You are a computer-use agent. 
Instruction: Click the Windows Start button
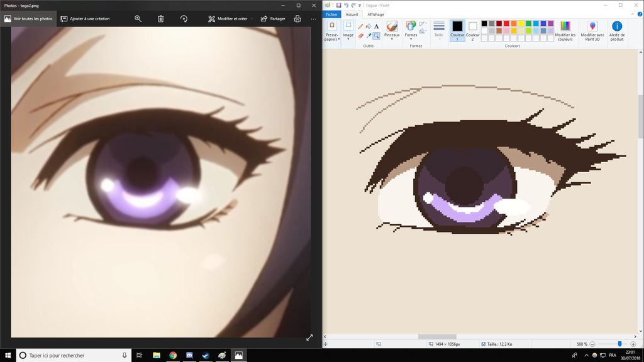8,356
